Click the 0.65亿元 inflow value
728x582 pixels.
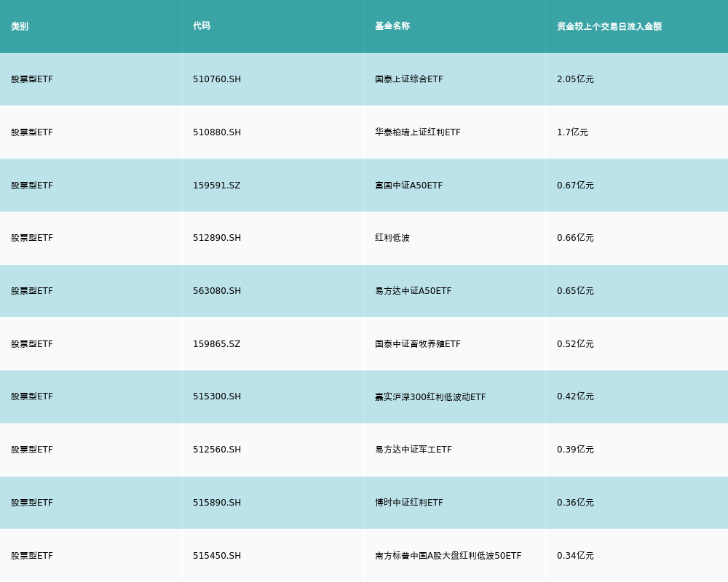pyautogui.click(x=575, y=291)
